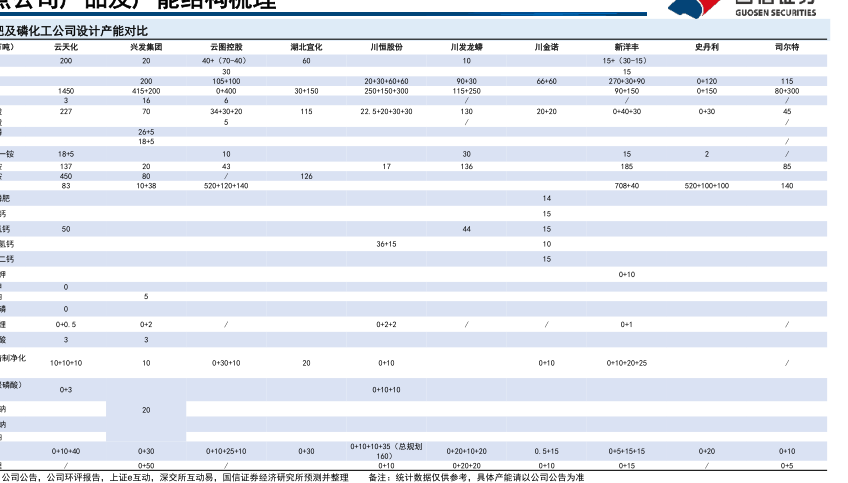This screenshot has width=848, height=483.
Task: Select the value 0+10+40
Action: (x=66, y=451)
